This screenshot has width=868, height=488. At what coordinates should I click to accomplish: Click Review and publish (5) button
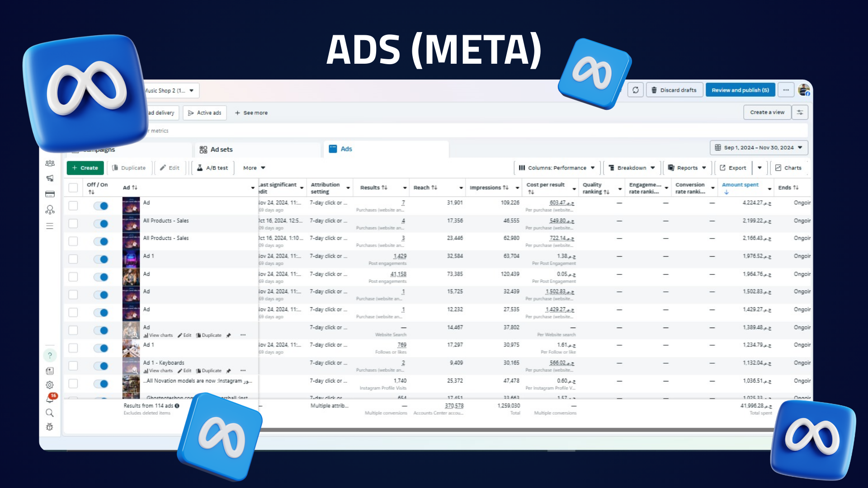pos(740,90)
